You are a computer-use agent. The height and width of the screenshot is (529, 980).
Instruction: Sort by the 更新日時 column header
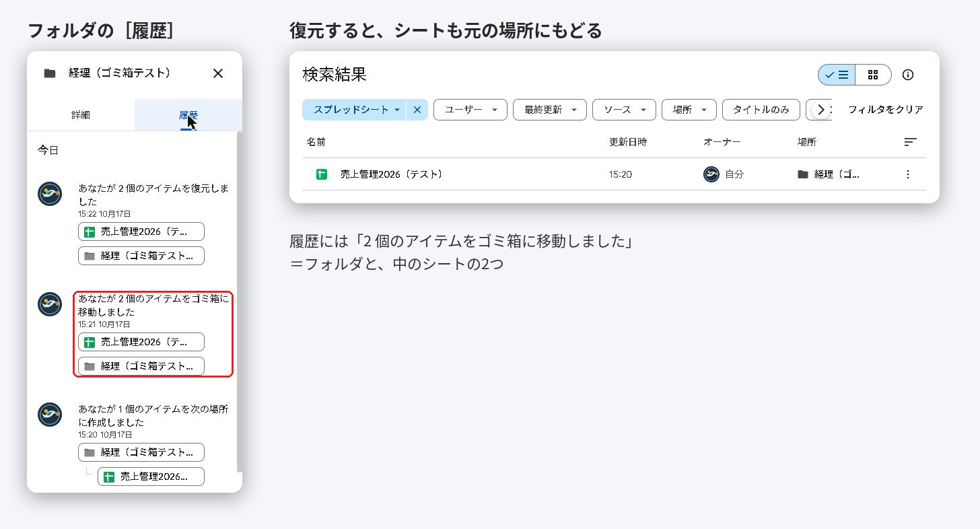click(x=628, y=142)
